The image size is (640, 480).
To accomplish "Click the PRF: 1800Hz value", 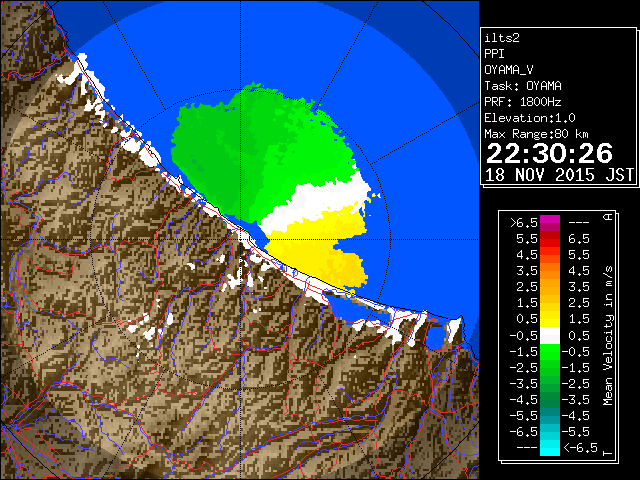I will tap(523, 102).
